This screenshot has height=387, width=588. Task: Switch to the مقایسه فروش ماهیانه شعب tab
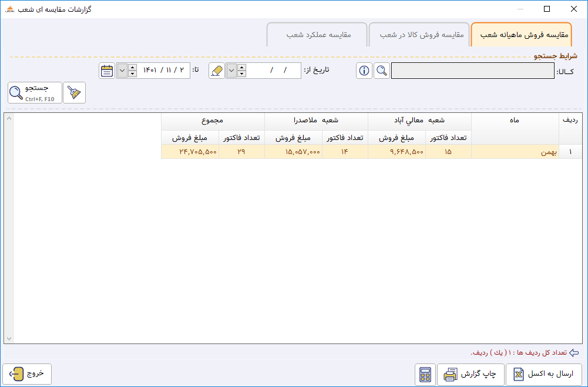point(521,35)
